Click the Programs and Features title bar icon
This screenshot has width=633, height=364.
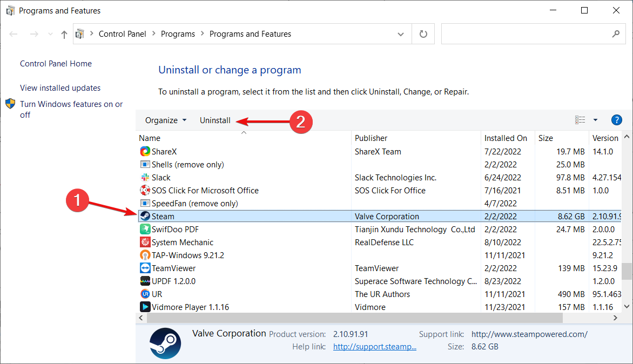coord(10,10)
